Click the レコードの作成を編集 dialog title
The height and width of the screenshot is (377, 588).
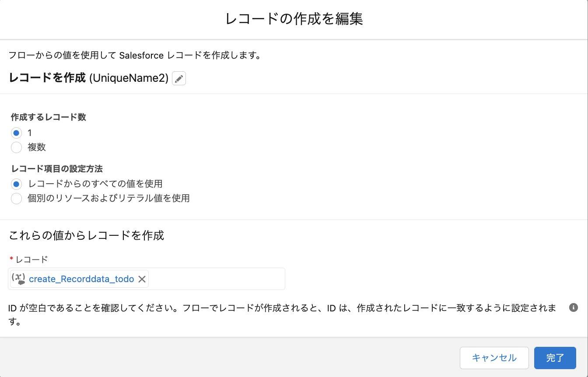pyautogui.click(x=294, y=19)
